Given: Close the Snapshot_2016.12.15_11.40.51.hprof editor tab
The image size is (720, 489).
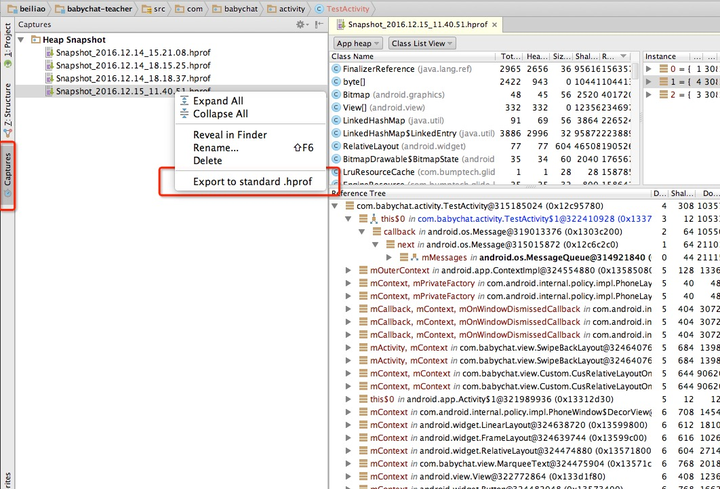Looking at the screenshot, I should tap(495, 25).
